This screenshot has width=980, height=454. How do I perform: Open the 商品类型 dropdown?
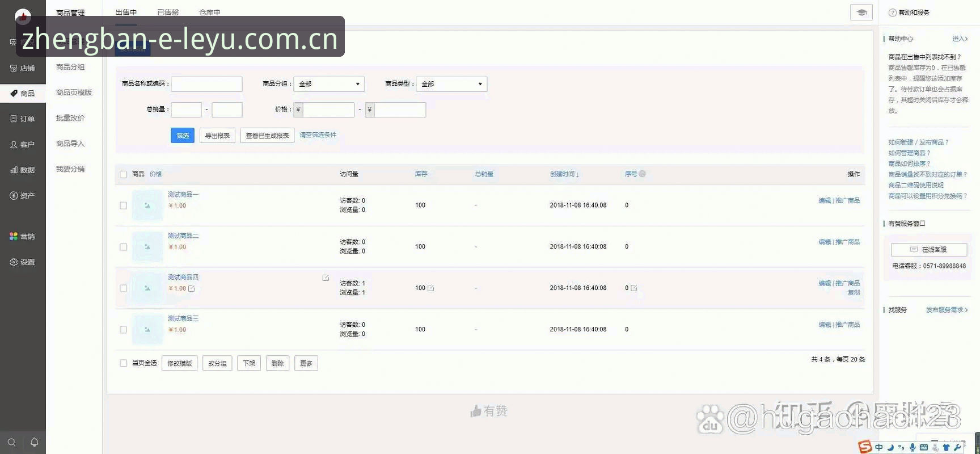point(451,84)
